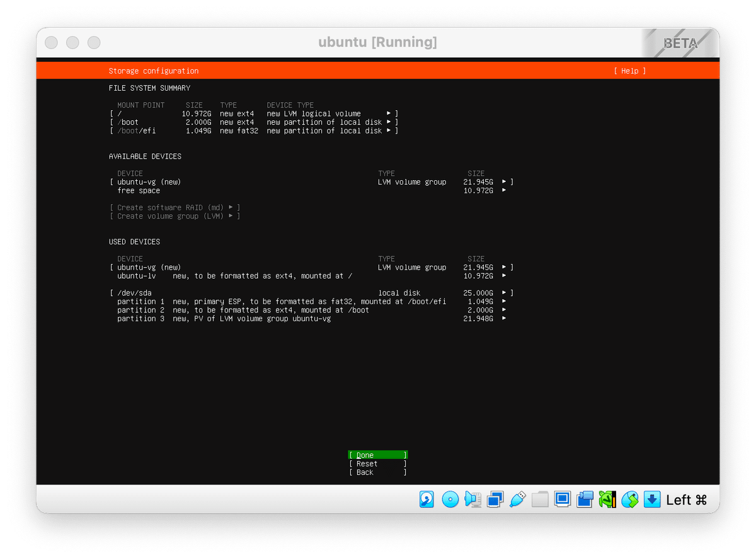Click the keyboard capture arrow icon
Image resolution: width=756 pixels, height=558 pixels.
point(652,499)
